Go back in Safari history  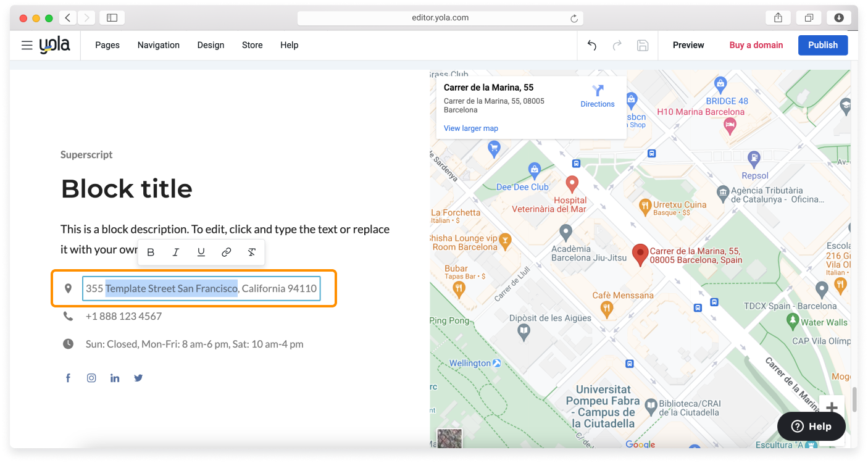68,18
